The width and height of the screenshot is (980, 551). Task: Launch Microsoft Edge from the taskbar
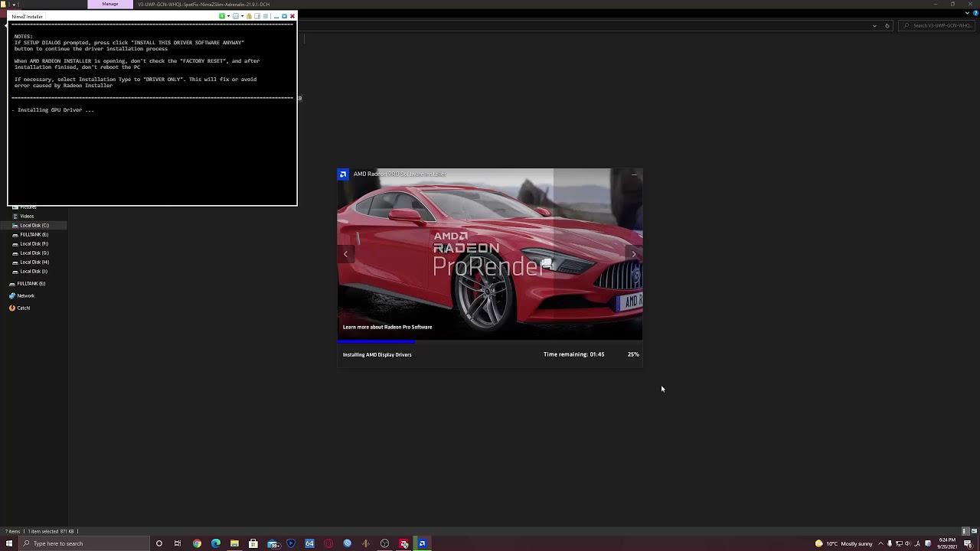coord(216,543)
